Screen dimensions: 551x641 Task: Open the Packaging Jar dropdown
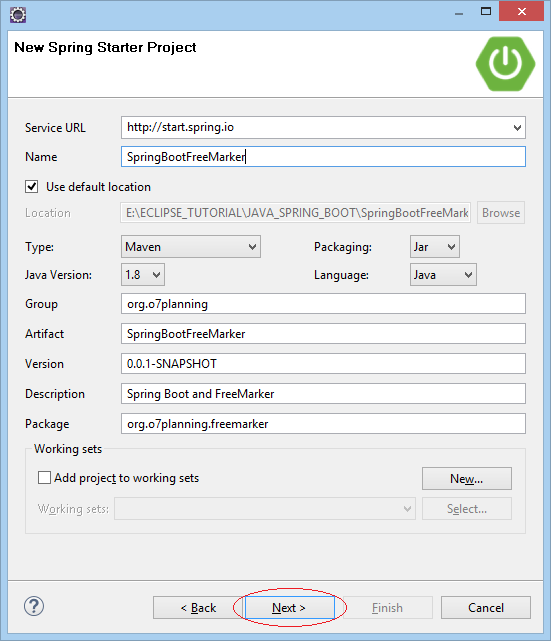pos(435,247)
